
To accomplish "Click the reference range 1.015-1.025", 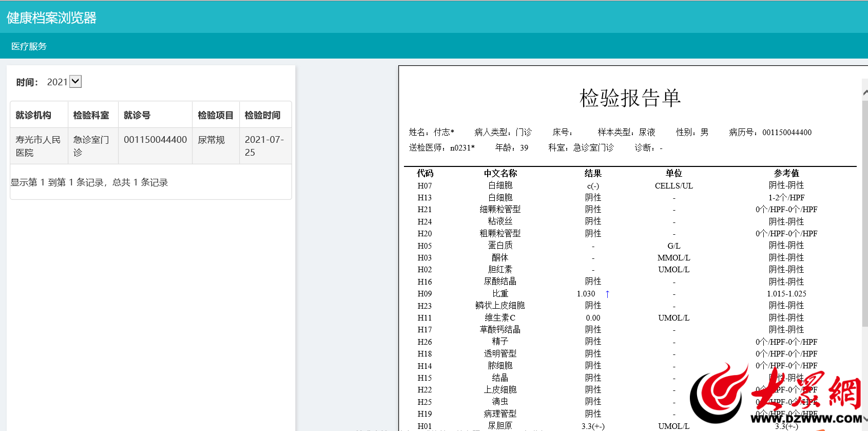I will tap(786, 294).
